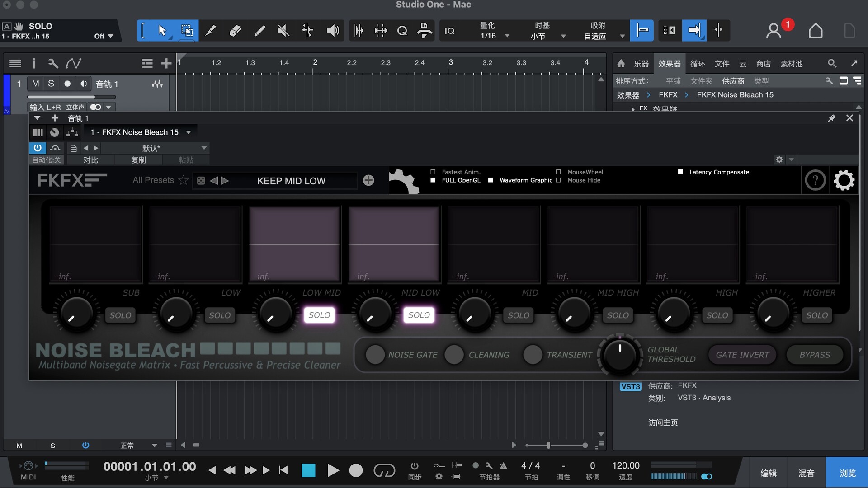Click the Global Threshold knob

pos(620,355)
